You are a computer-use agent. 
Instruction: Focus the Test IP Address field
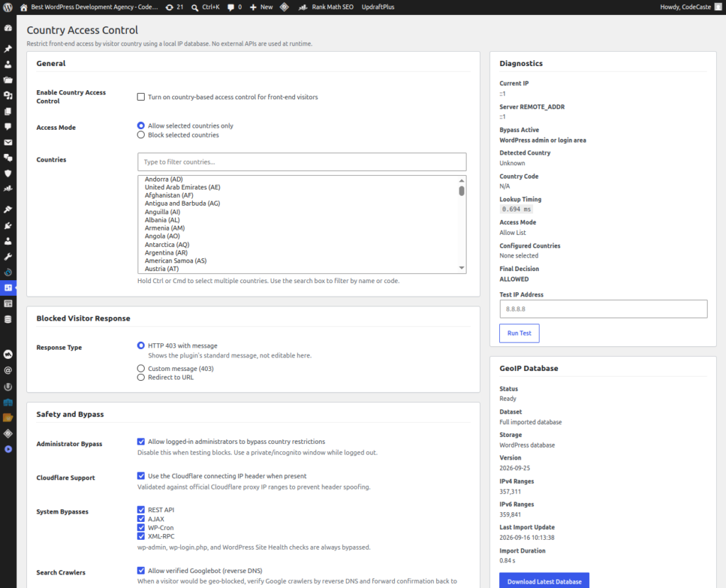pos(603,309)
